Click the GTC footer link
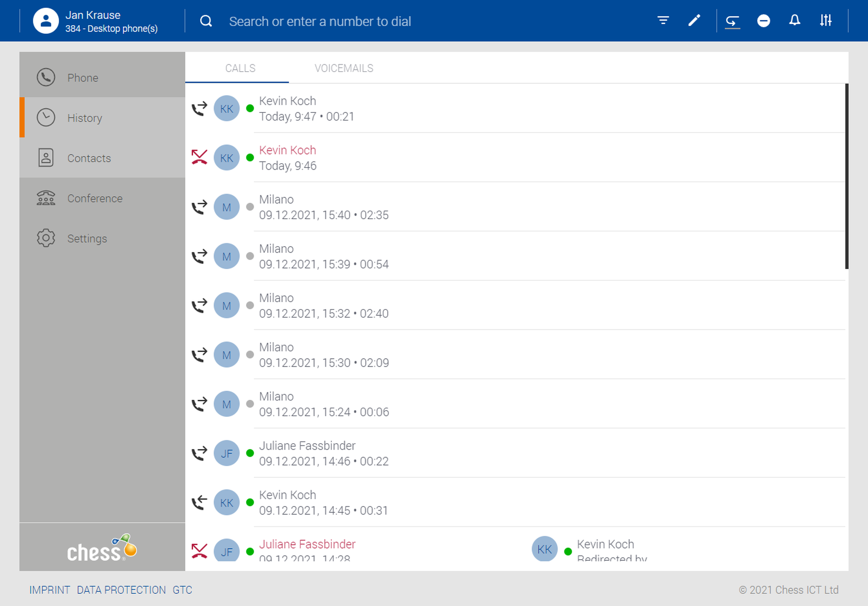 coord(182,590)
